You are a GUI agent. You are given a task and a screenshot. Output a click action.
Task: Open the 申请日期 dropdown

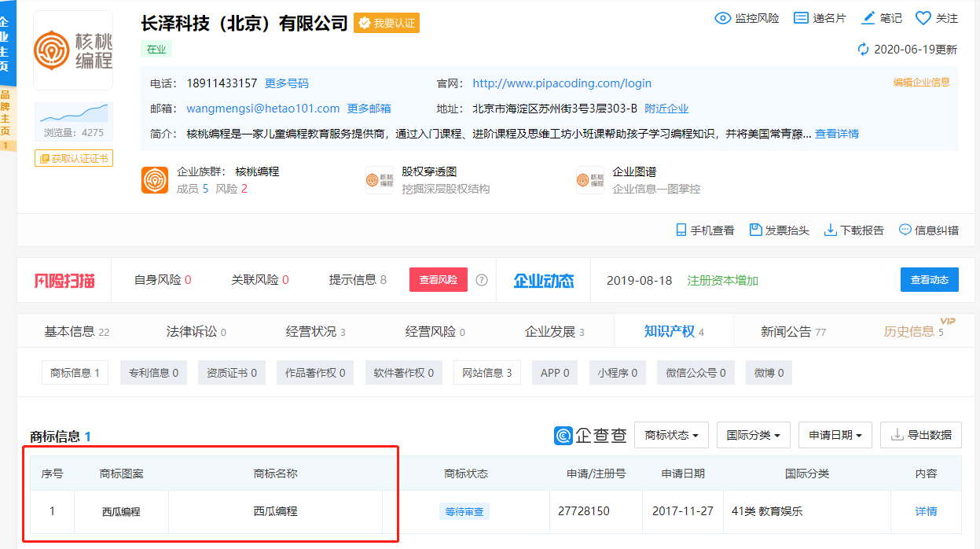pos(835,434)
